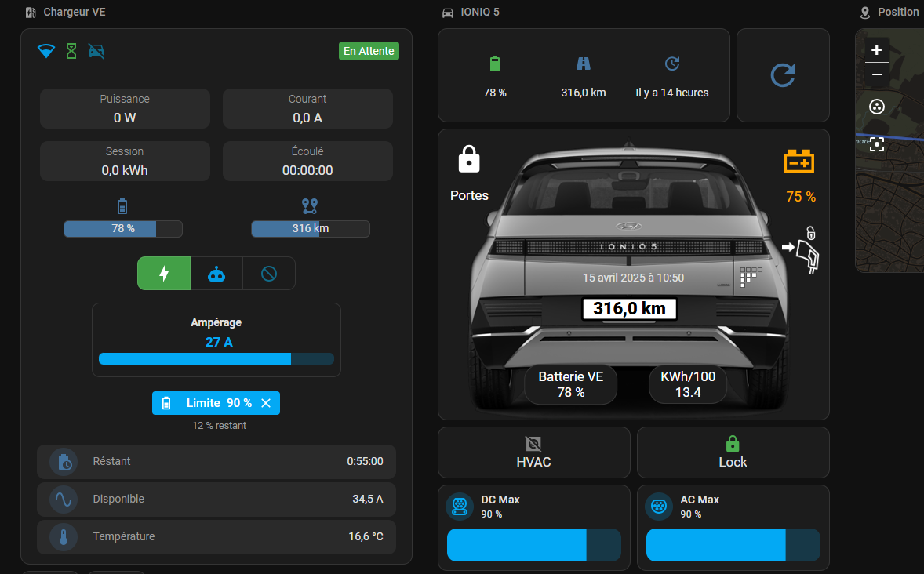The width and height of the screenshot is (924, 574).
Task: Zoom out on the Position map
Action: tap(877, 74)
